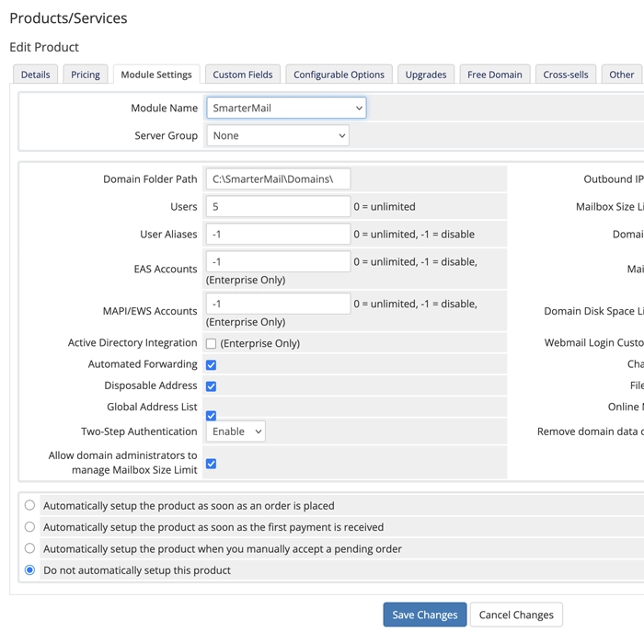644x644 pixels.
Task: Select setup as soon as order placed
Action: 29,505
